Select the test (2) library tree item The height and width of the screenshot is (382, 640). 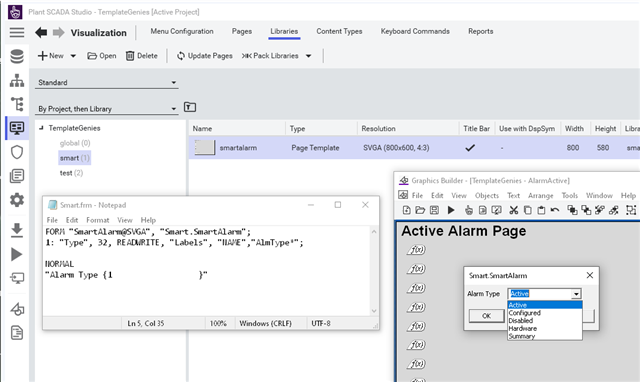(x=71, y=173)
